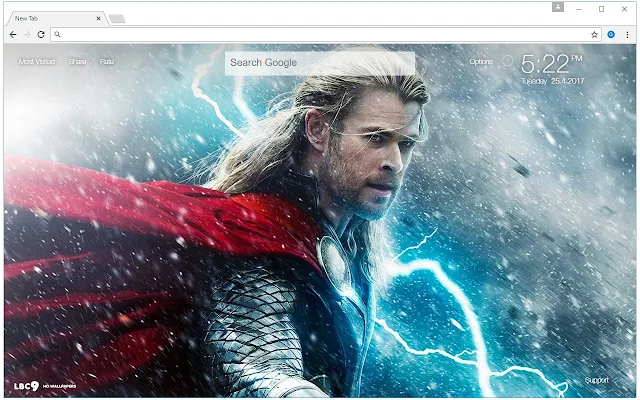Click the Support link
The width and height of the screenshot is (640, 400).
[x=596, y=380]
